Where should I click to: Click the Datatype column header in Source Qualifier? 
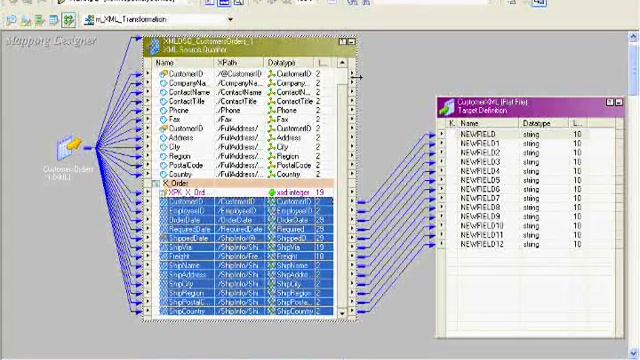point(288,63)
